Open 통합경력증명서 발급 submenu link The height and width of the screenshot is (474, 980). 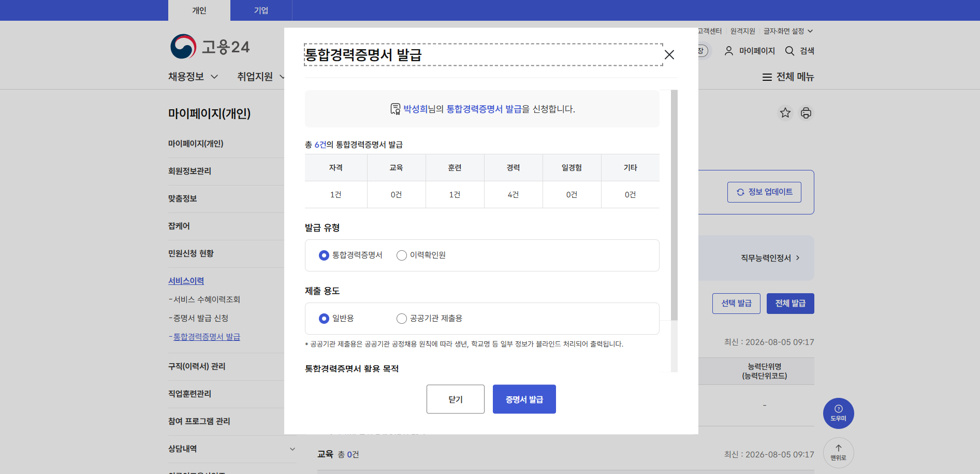207,337
